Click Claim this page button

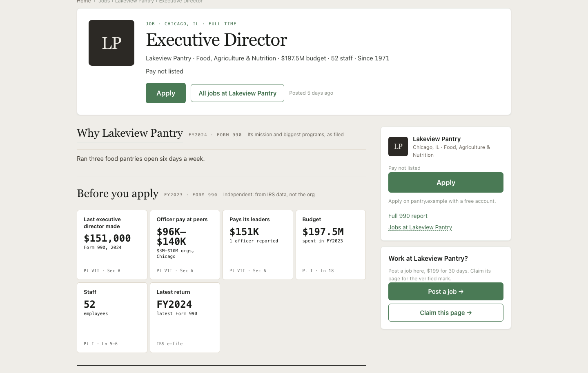coord(446,313)
